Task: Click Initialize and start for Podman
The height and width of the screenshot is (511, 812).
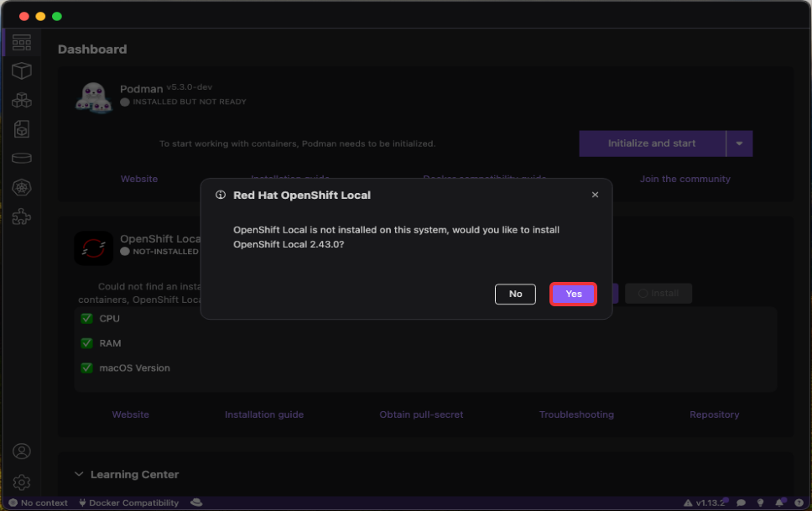Action: click(x=652, y=143)
